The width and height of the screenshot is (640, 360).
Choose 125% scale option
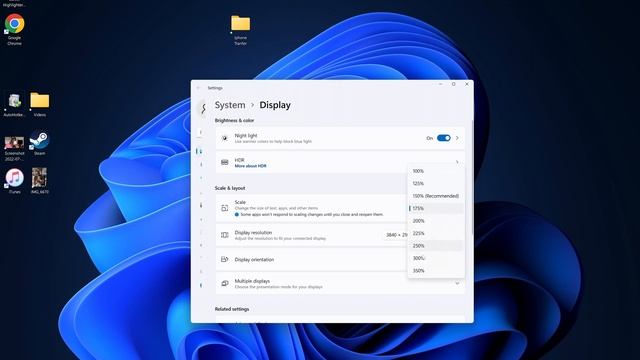436,184
